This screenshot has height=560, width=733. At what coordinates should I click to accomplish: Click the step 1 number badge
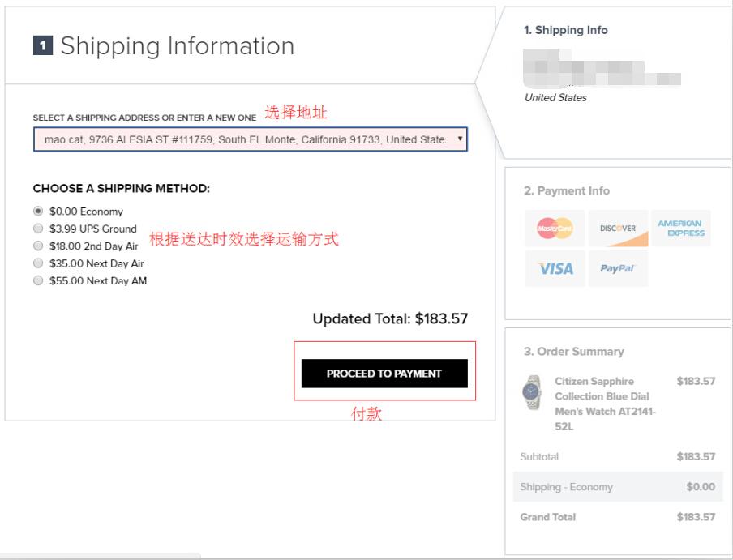42,46
